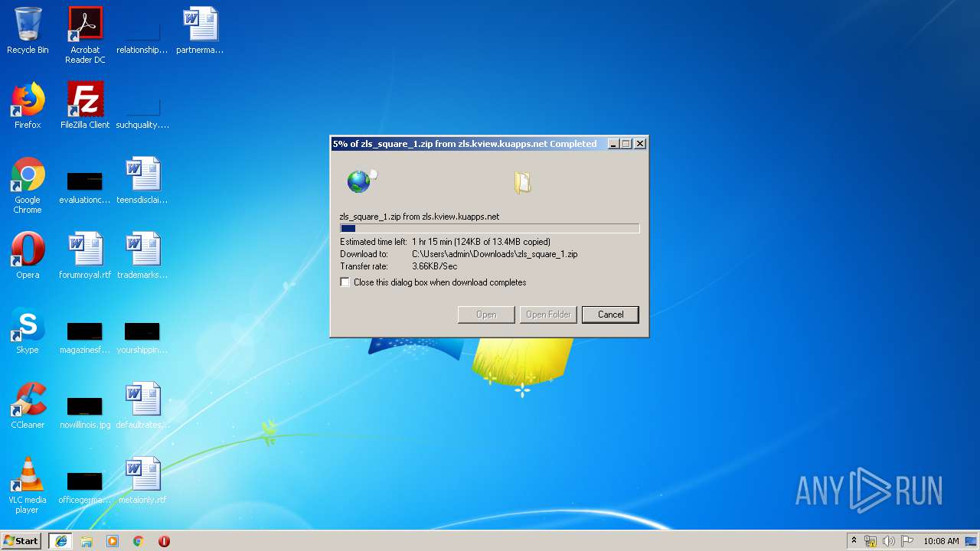Open the Recycle Bin desktop icon
Viewport: 980px width, 551px height.
coord(28,31)
